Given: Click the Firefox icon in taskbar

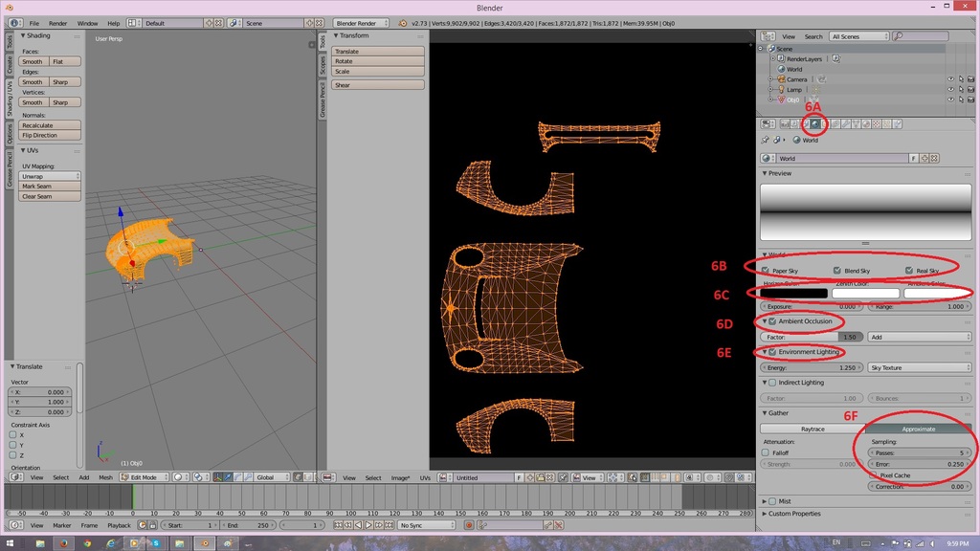Looking at the screenshot, I should (64, 542).
